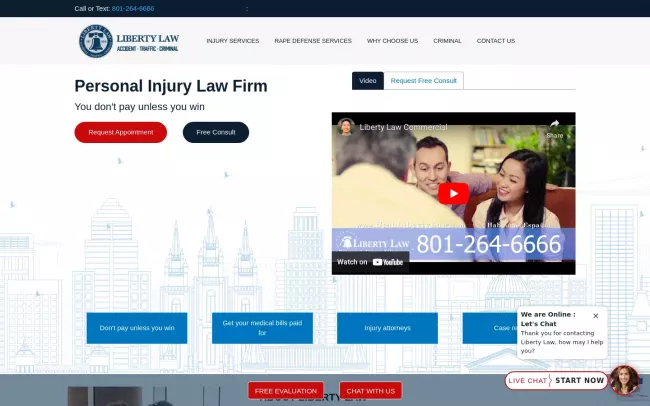The width and height of the screenshot is (650, 406).
Task: Click the red Request Appointment button
Action: [x=120, y=132]
